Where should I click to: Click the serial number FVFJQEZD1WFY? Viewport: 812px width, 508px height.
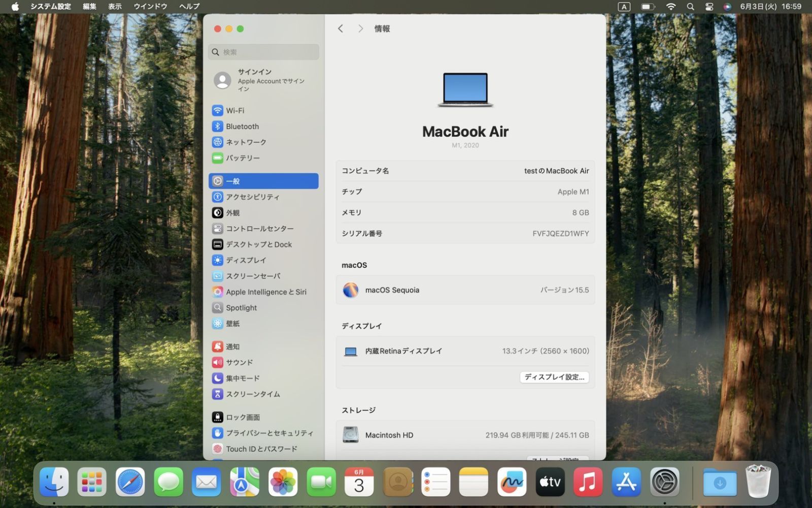point(560,233)
